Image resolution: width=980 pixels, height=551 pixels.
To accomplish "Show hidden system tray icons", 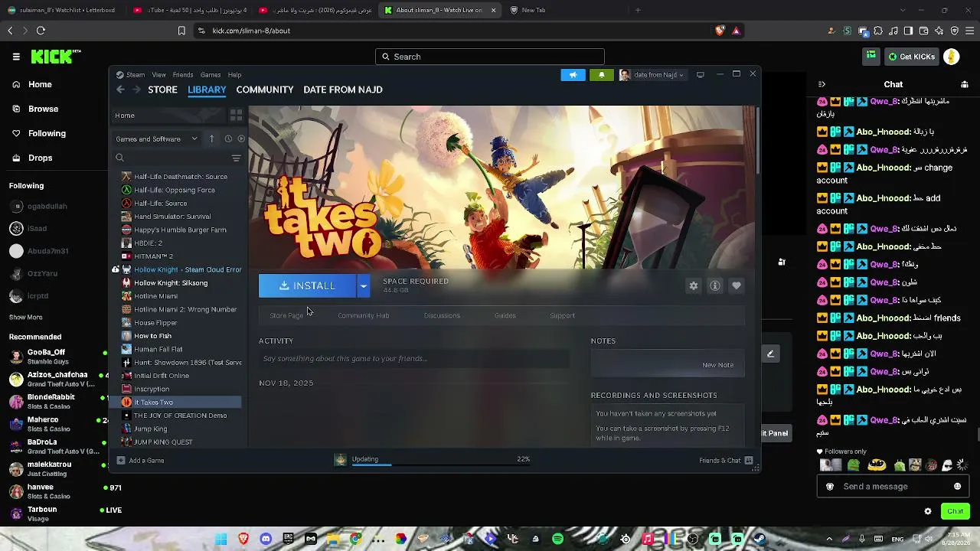I will [829, 539].
